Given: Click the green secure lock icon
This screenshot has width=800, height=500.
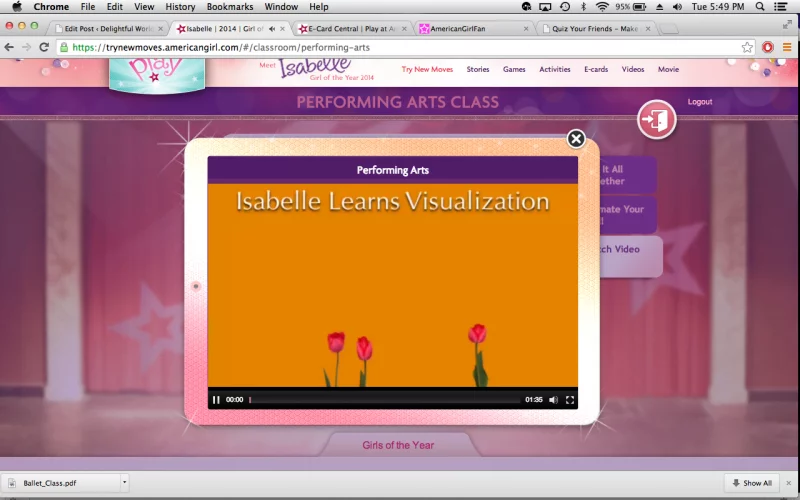Looking at the screenshot, I should pos(64,47).
